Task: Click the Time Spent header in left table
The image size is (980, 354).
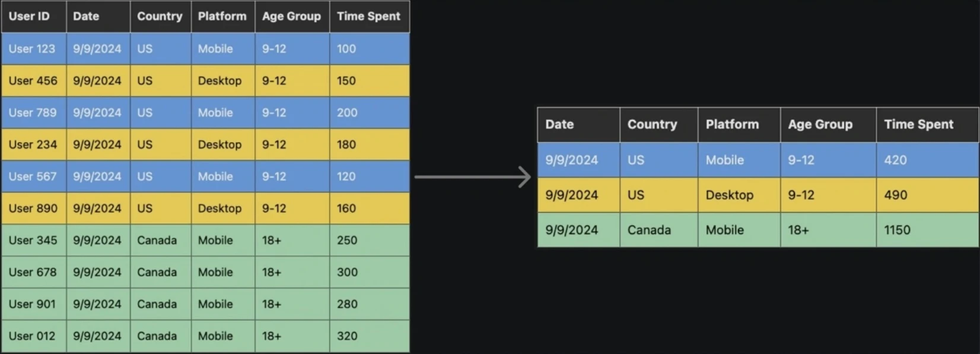Action: (368, 17)
